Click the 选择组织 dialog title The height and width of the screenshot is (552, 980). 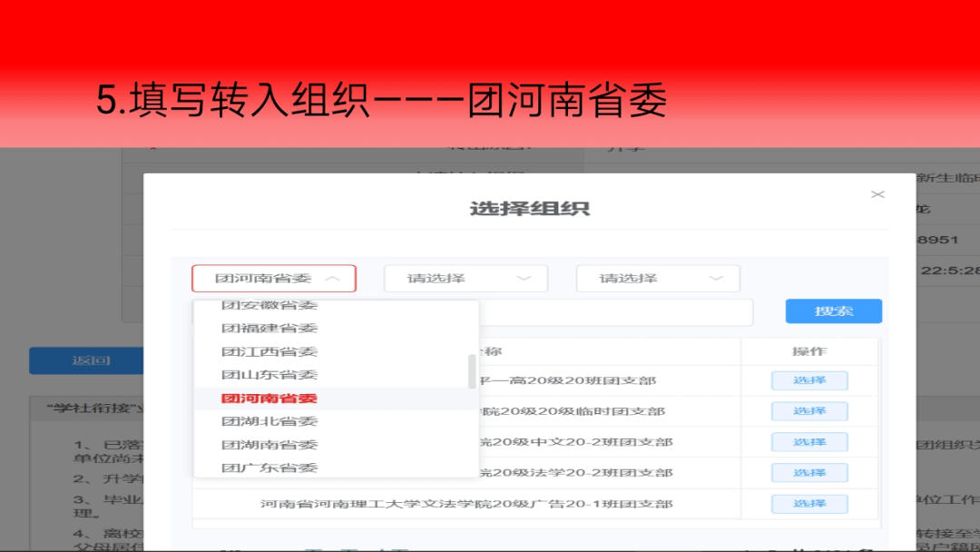[529, 208]
